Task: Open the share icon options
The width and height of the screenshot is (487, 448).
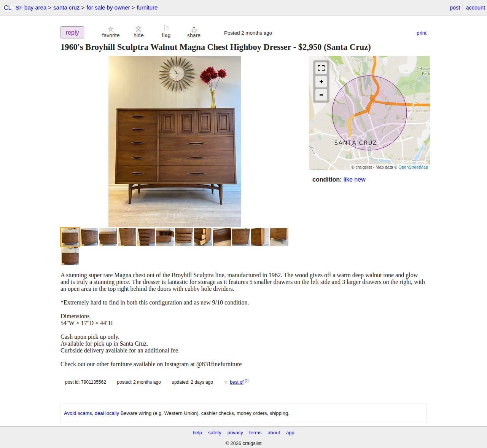Action: [x=194, y=29]
